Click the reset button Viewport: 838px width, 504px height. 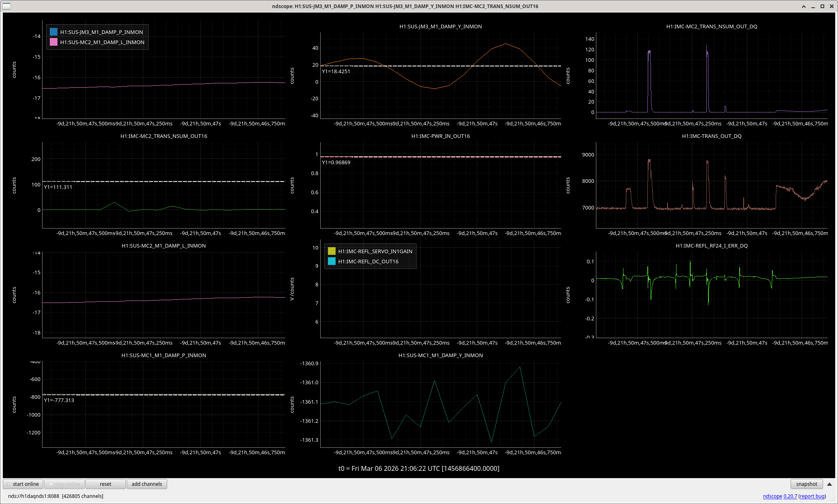[105, 484]
